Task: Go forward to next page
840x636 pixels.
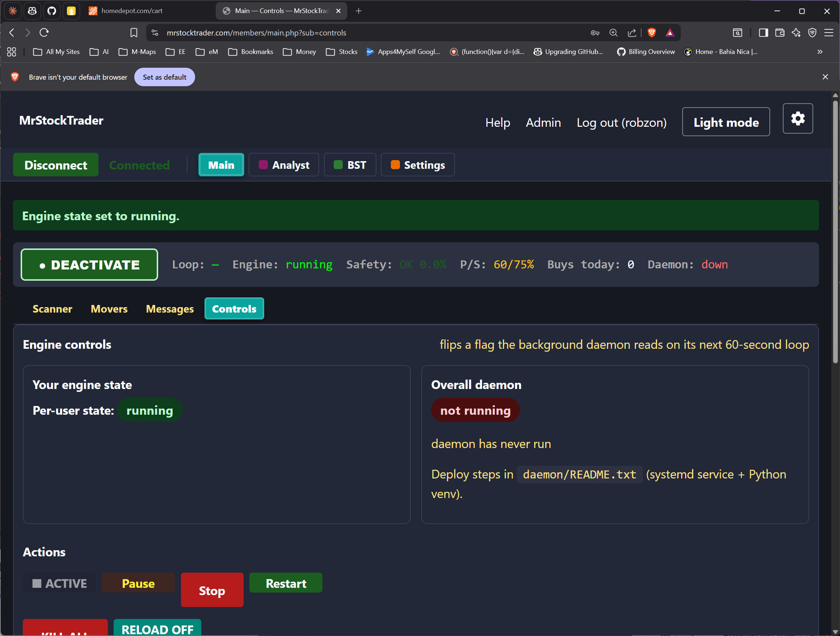Action: pyautogui.click(x=28, y=33)
